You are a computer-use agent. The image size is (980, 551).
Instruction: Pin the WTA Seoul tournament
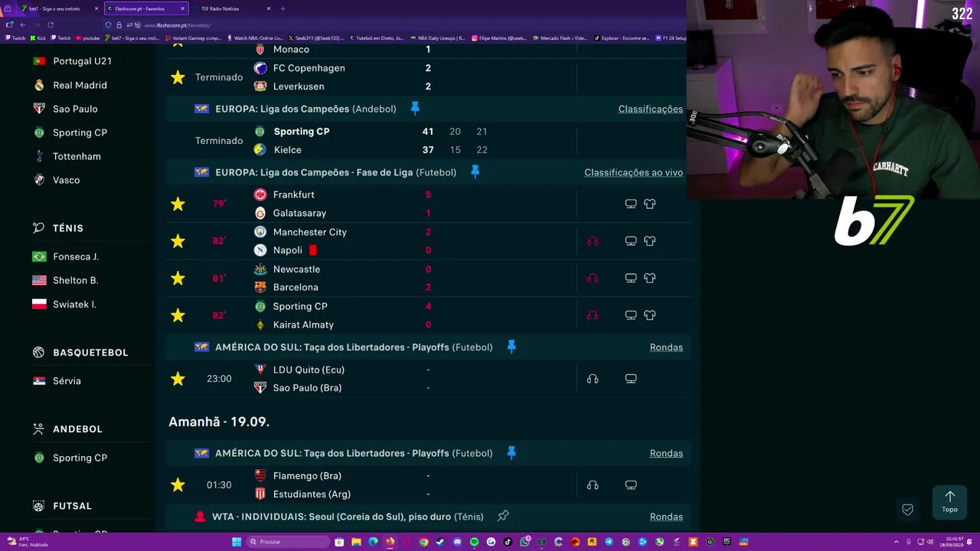(x=503, y=517)
